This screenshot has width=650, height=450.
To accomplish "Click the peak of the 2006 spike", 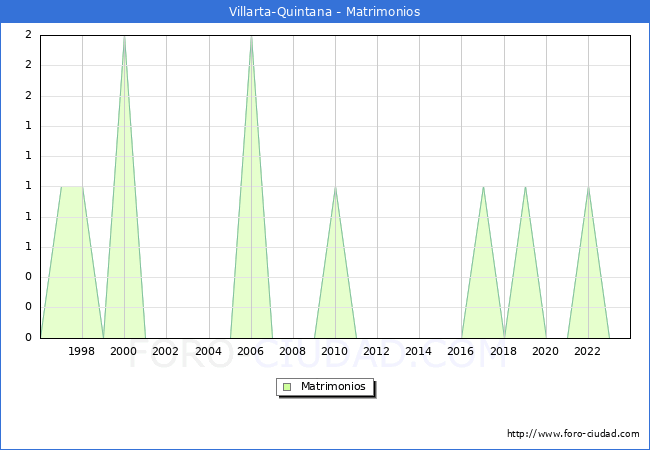I will tap(251, 37).
